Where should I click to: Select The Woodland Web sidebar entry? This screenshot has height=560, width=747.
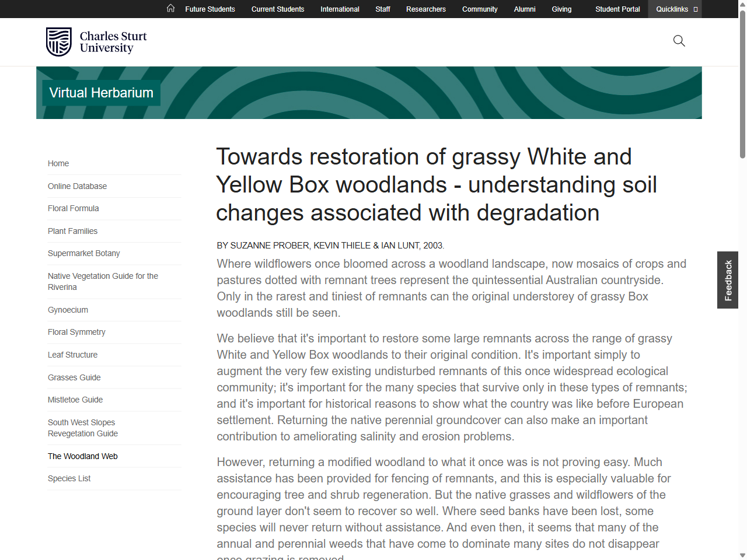tap(82, 456)
